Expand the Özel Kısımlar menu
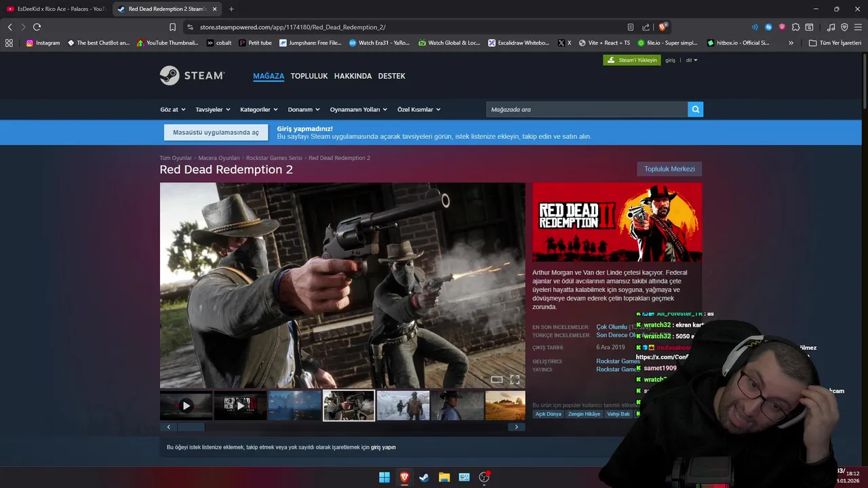Screen dimensions: 868x488 419,109
